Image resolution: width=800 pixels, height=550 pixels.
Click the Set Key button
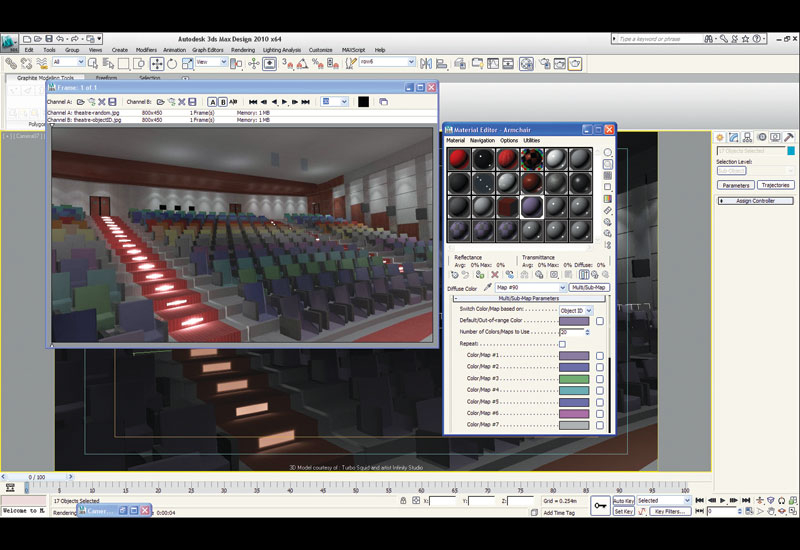(x=623, y=511)
